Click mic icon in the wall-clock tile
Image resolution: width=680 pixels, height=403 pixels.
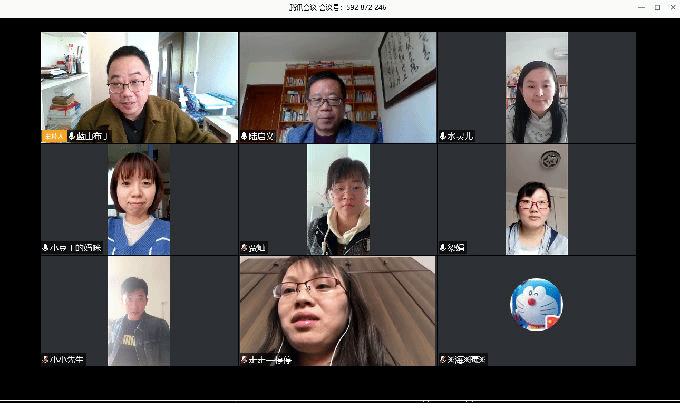click(443, 247)
